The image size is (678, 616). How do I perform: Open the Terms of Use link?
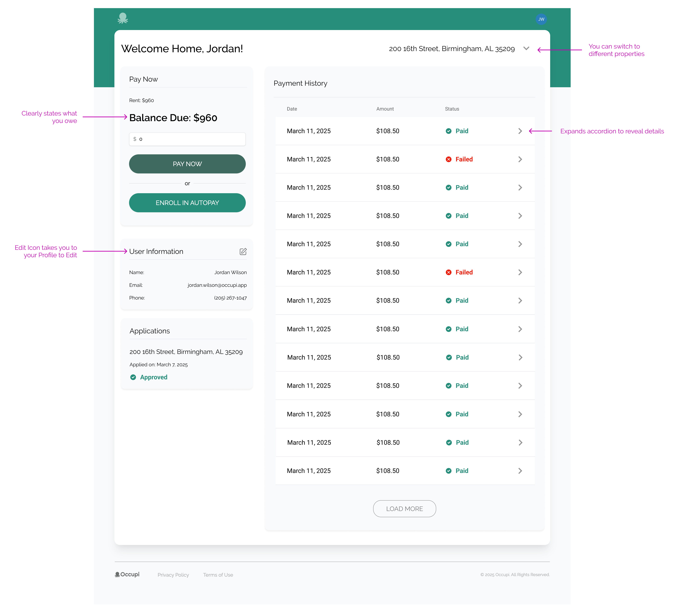pyautogui.click(x=218, y=575)
